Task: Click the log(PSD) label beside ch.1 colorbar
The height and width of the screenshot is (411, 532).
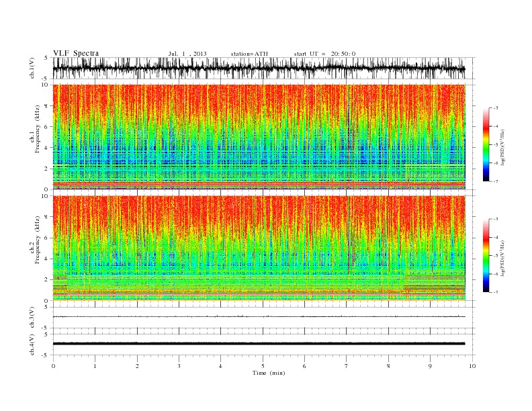Action: point(503,147)
